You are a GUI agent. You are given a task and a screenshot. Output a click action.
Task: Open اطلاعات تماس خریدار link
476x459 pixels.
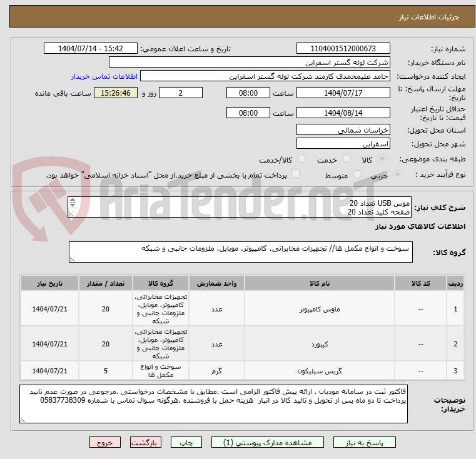[104, 76]
